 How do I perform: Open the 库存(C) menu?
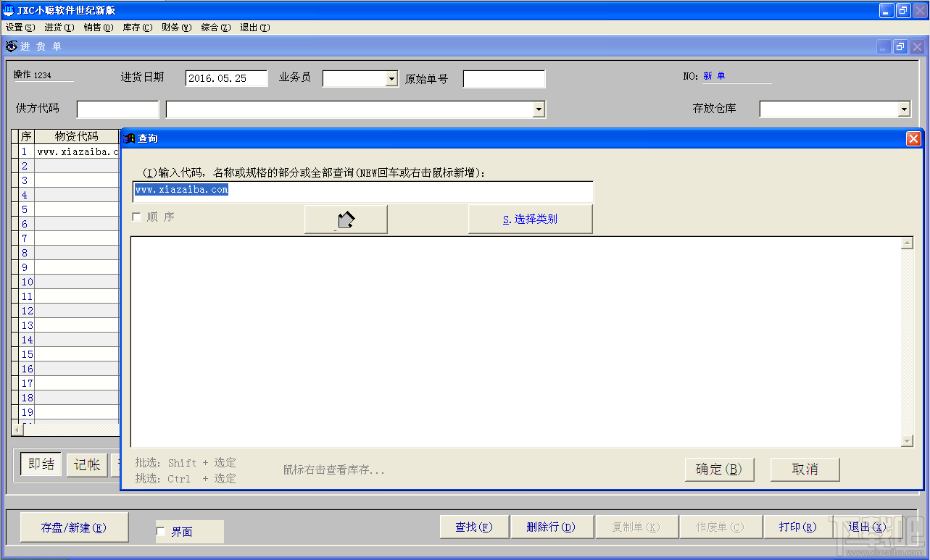coord(138,28)
